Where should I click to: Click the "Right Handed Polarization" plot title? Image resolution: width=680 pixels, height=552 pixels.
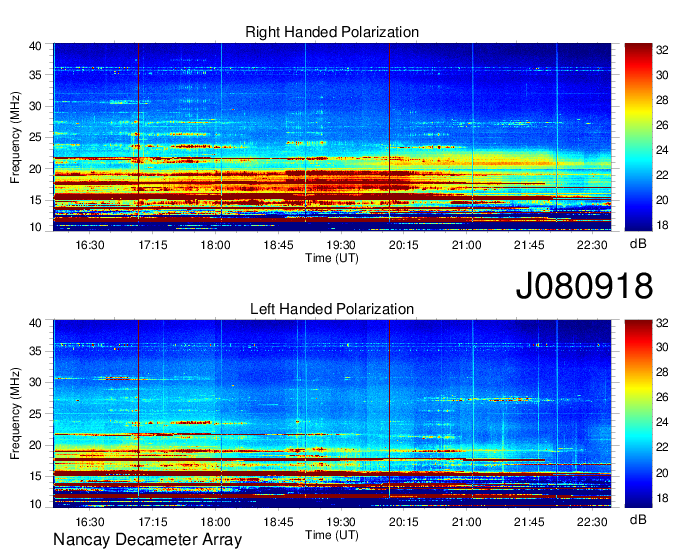[x=332, y=32]
